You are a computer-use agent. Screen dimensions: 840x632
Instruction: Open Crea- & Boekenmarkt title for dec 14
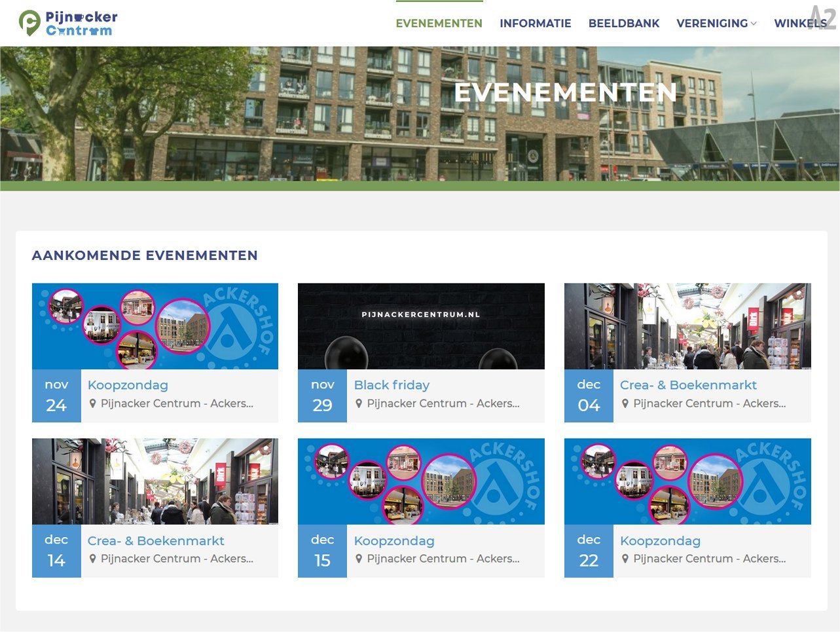tap(156, 541)
